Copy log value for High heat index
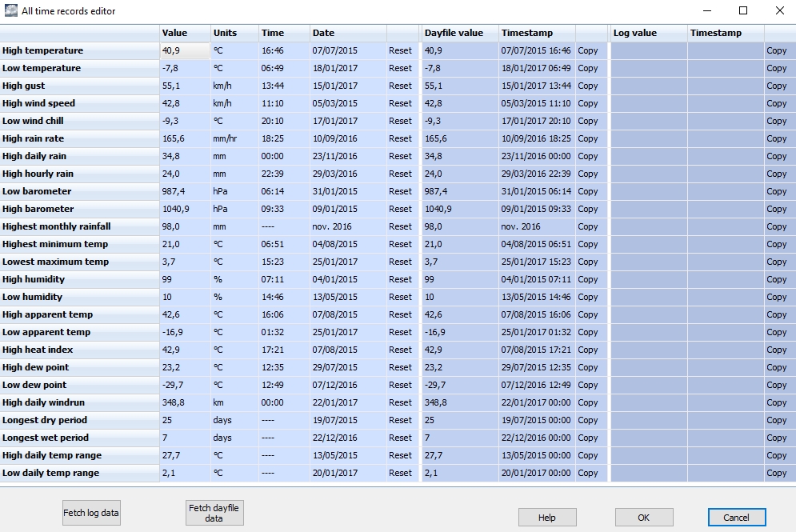This screenshot has width=796, height=532. click(x=776, y=350)
